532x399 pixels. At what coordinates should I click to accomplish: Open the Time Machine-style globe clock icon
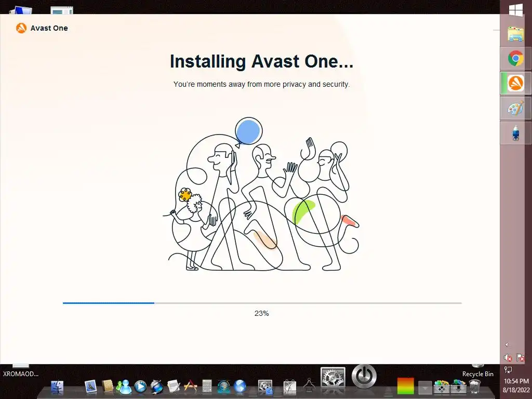(x=223, y=387)
